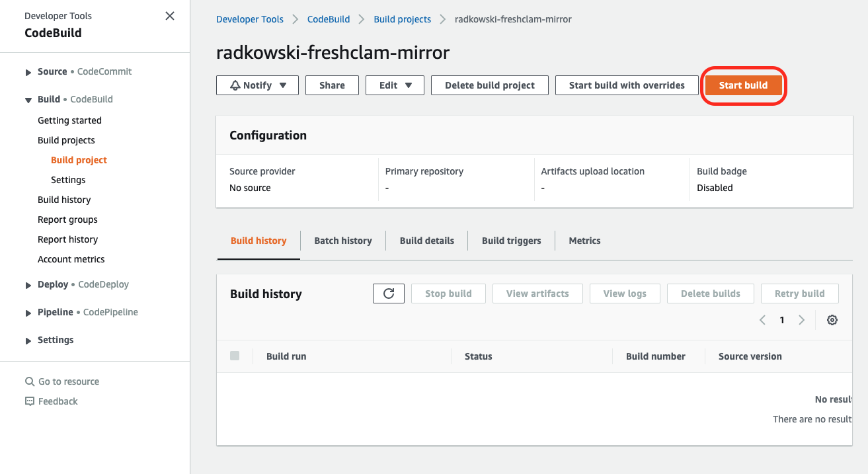Open CodeBuild breadcrumb link
This screenshot has width=868, height=474.
pyautogui.click(x=329, y=19)
